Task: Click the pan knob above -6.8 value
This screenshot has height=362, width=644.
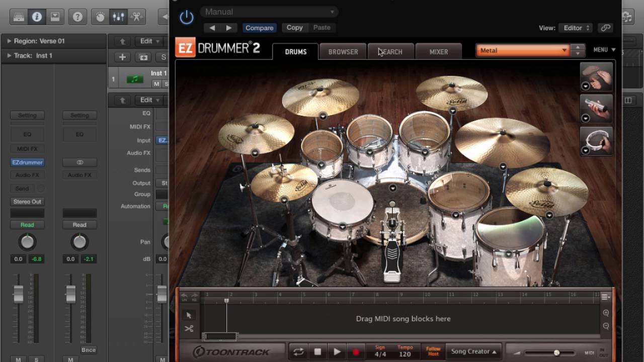Action: 27,242
